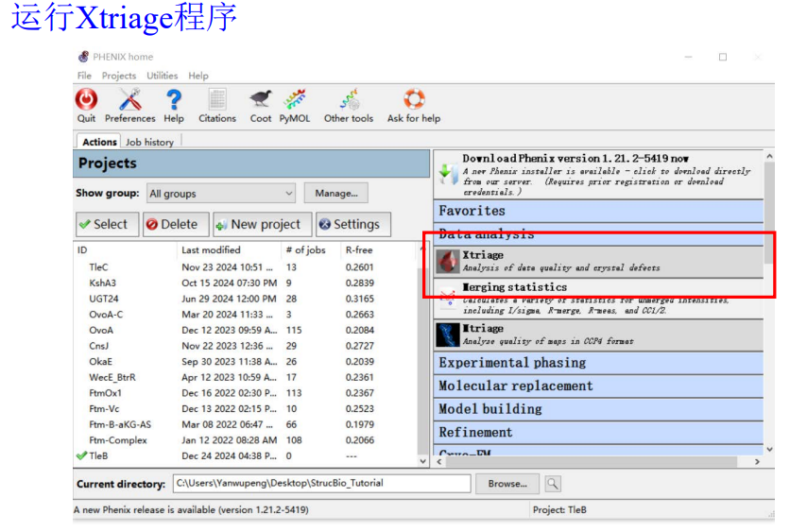Click the Merging statistics icon

pos(447,298)
